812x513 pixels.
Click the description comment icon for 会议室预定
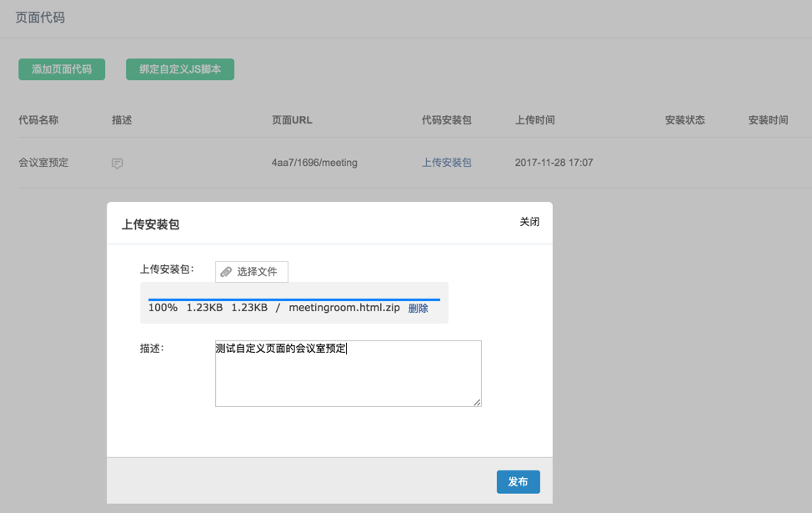(x=117, y=163)
